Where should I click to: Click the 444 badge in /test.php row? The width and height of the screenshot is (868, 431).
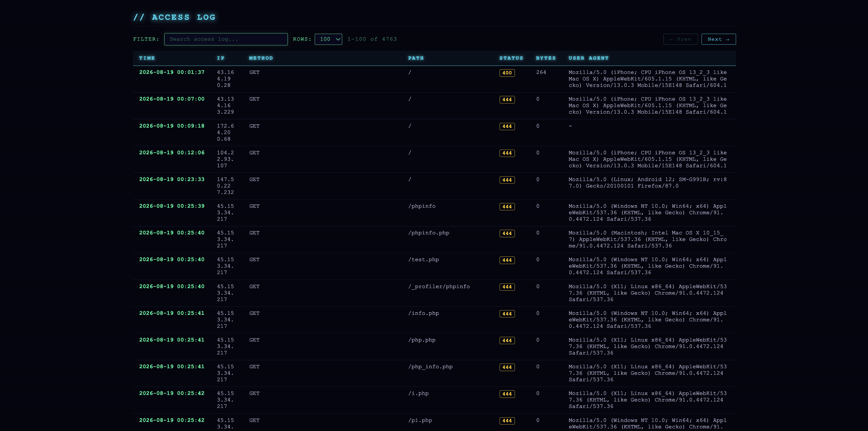pyautogui.click(x=507, y=260)
